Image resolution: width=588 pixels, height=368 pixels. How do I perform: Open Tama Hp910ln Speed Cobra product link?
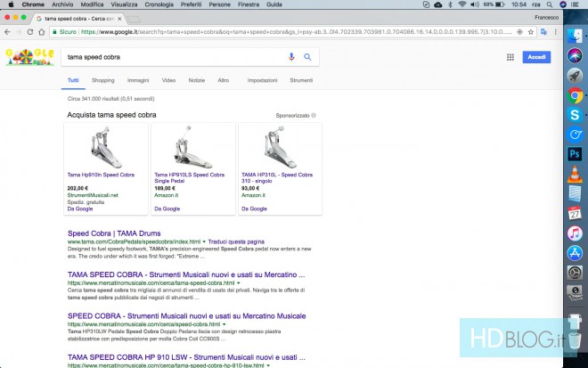point(101,175)
